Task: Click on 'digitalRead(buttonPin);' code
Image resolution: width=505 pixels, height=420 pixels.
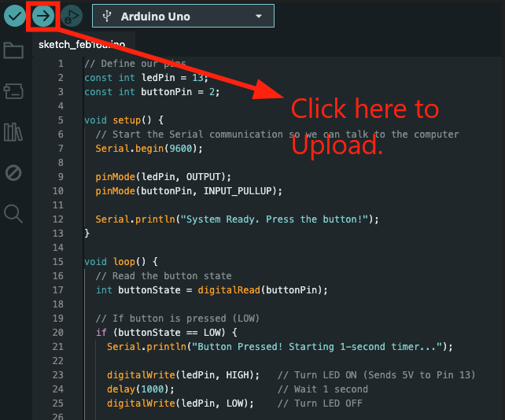Action: click(x=263, y=290)
